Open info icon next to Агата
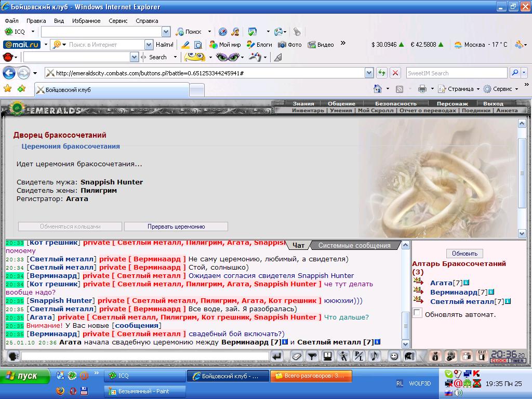The width and height of the screenshot is (532, 399). click(466, 282)
